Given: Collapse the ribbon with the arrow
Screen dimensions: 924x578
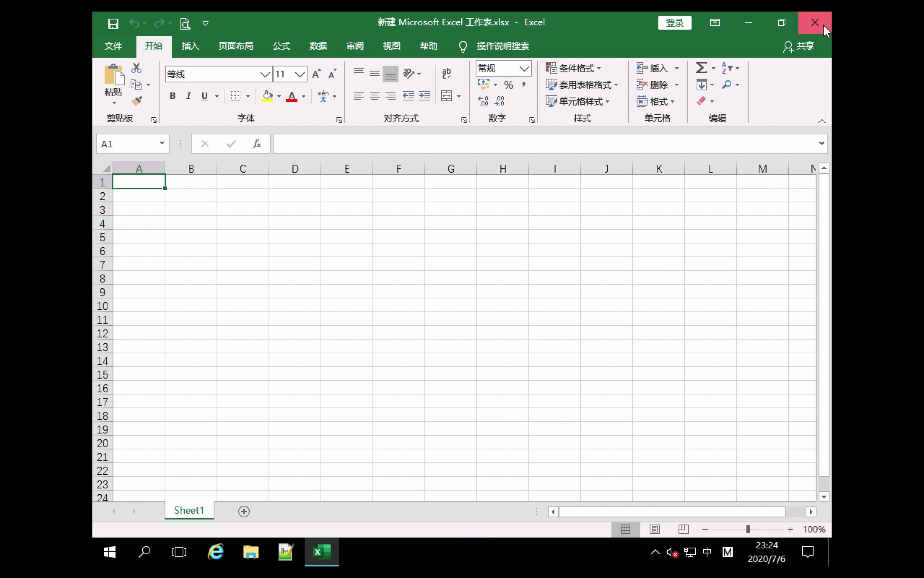Looking at the screenshot, I should pos(821,121).
